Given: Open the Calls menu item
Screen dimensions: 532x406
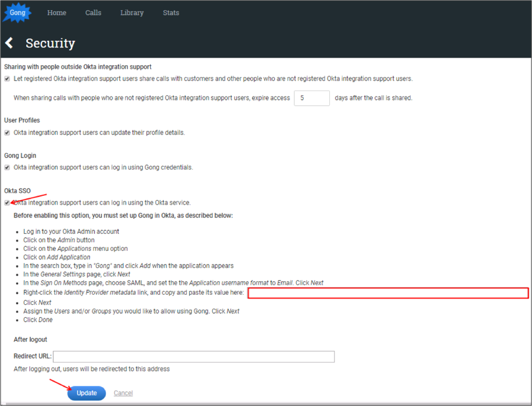Looking at the screenshot, I should (93, 12).
